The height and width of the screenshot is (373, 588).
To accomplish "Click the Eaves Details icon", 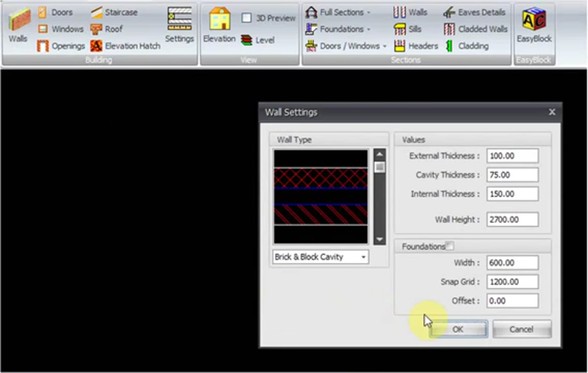I will (x=449, y=13).
